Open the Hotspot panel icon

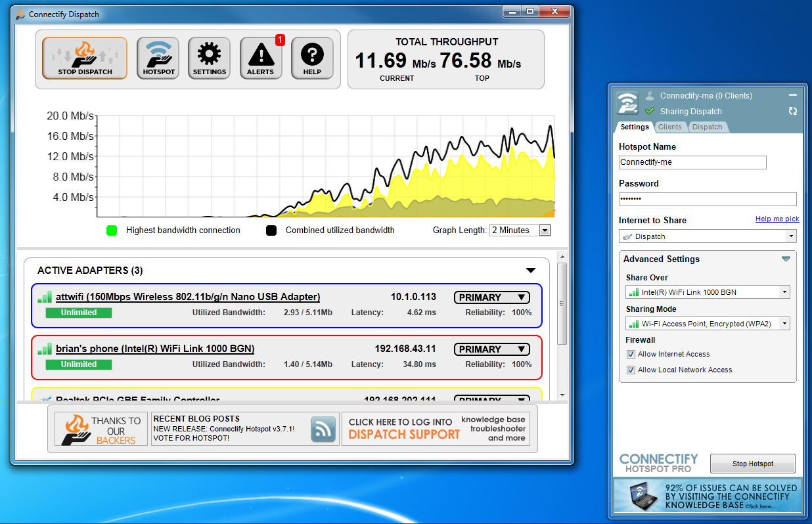[x=158, y=56]
